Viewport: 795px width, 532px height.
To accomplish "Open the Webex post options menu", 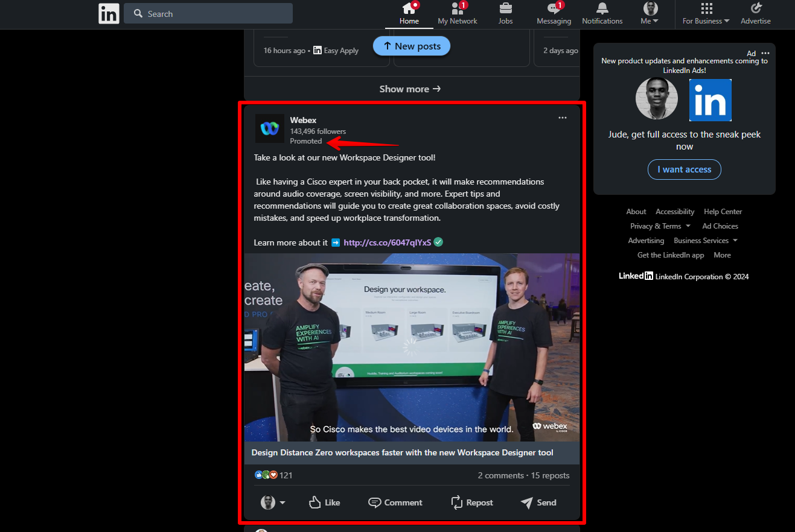I will pyautogui.click(x=562, y=118).
